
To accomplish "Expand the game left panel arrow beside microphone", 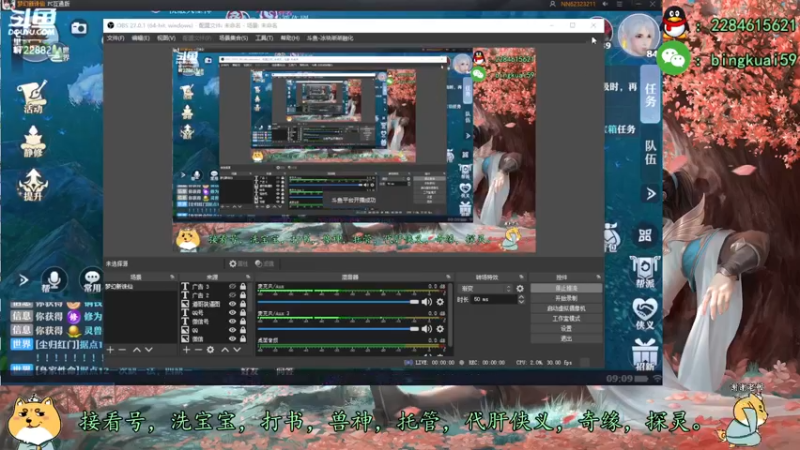I will pyautogui.click(x=23, y=280).
